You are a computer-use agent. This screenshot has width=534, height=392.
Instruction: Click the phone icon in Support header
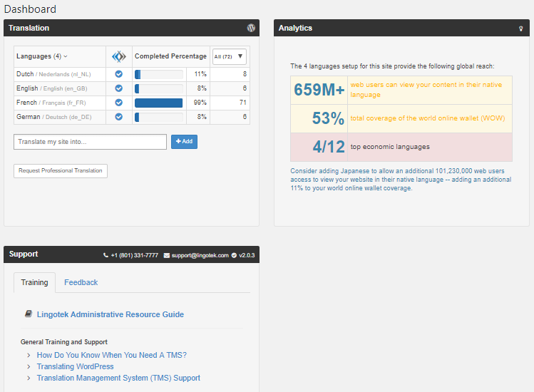click(x=106, y=255)
